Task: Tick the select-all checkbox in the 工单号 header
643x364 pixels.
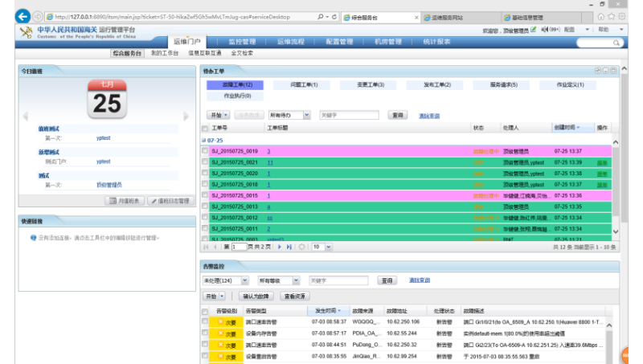Action: pos(205,129)
